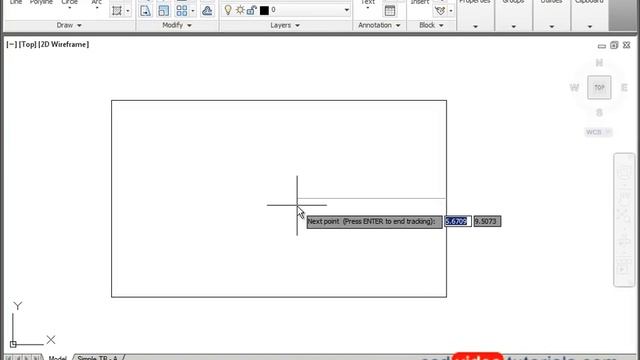Click the Table icon in Annotation panel
Viewport: 640px width, 360px height.
click(x=390, y=11)
